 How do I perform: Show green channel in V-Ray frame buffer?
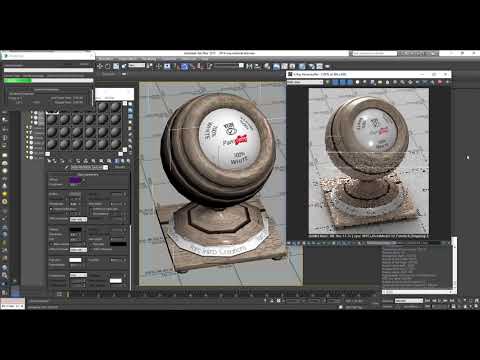[342, 82]
